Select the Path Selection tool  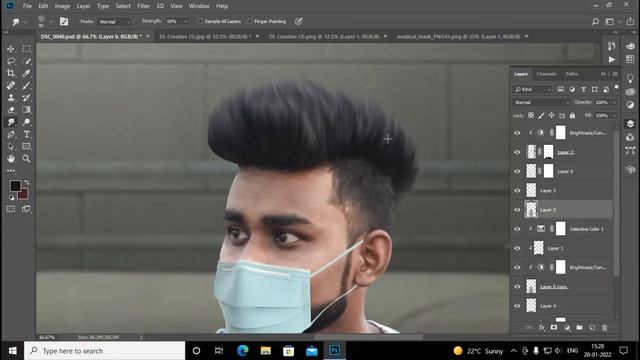[11, 147]
